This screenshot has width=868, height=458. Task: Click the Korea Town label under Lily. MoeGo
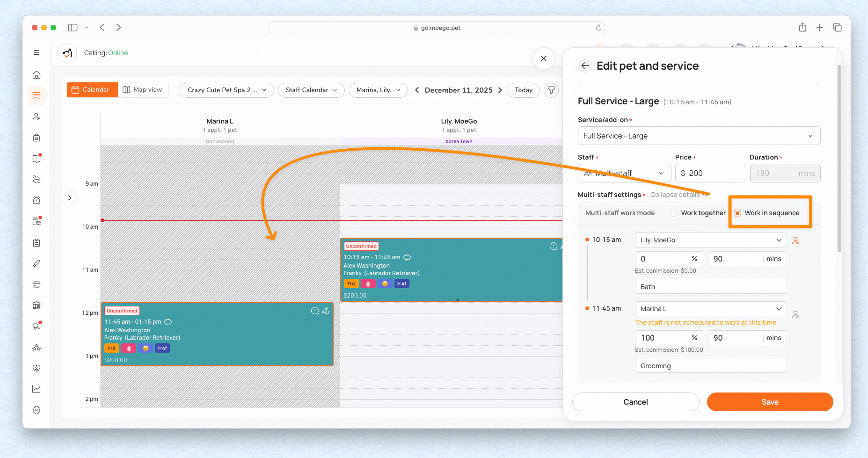(459, 141)
